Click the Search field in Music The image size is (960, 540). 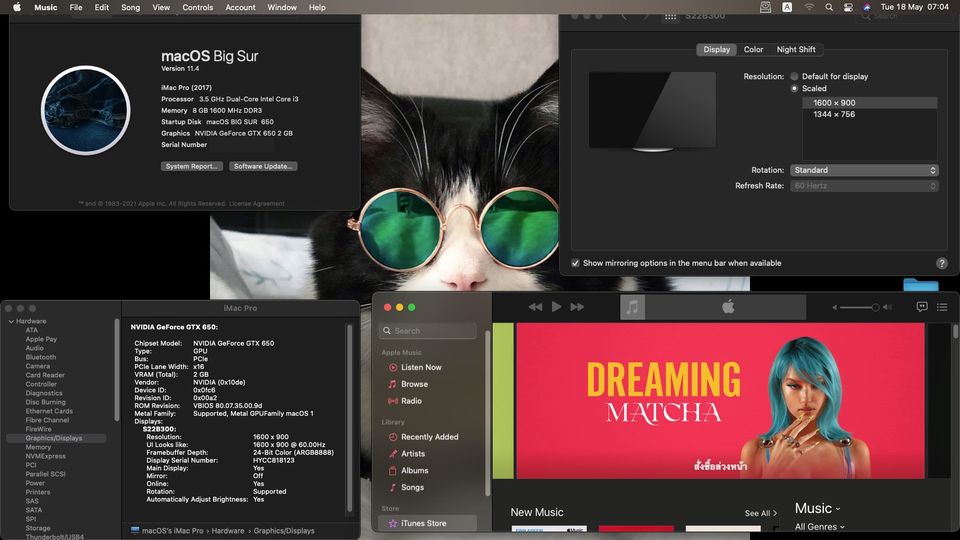pyautogui.click(x=427, y=331)
